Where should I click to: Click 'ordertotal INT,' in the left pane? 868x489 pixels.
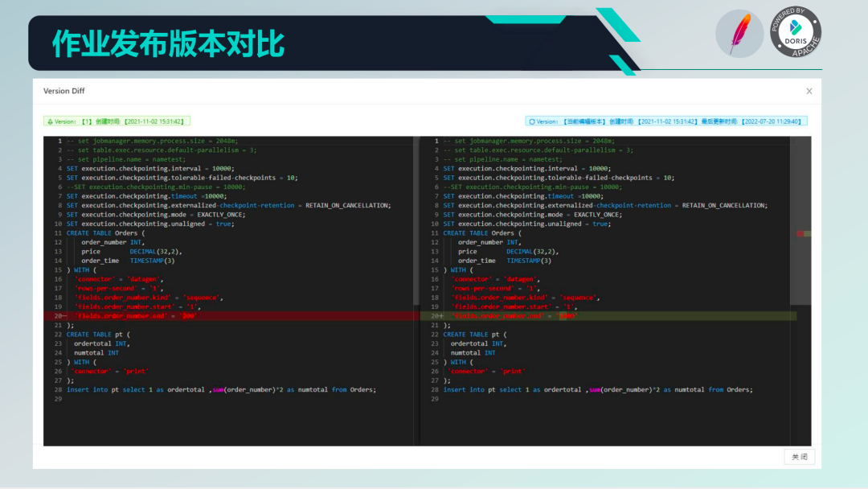point(102,343)
